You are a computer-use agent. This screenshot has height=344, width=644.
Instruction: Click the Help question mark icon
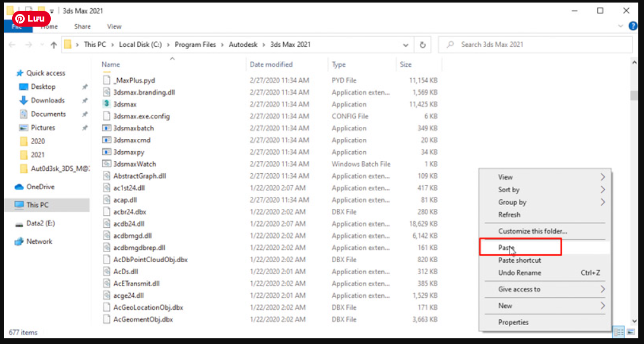pyautogui.click(x=633, y=27)
